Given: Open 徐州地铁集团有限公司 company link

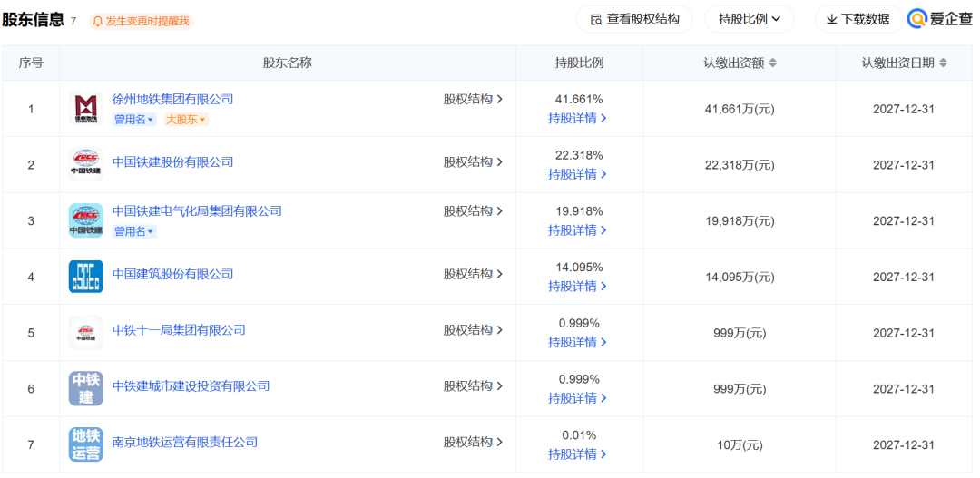Looking at the screenshot, I should coord(172,99).
